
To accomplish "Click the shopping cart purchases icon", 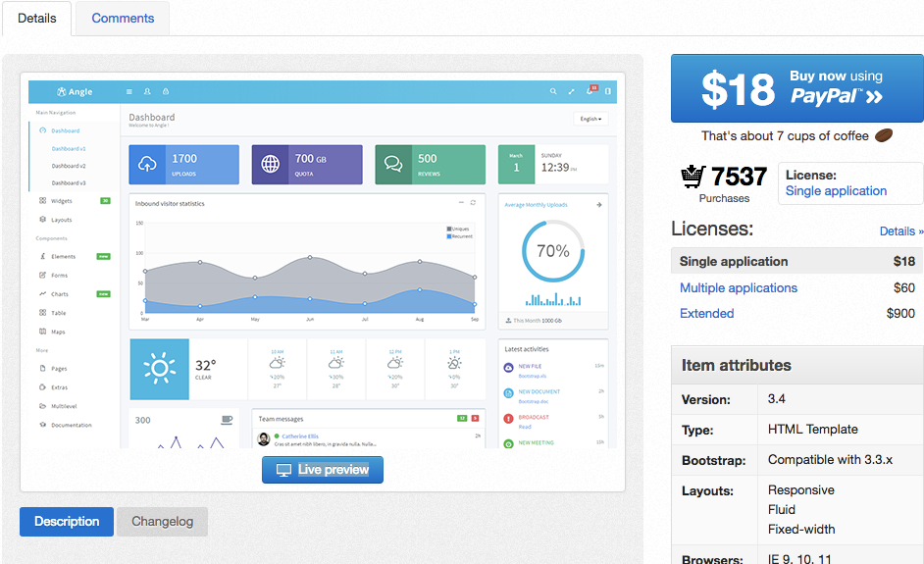I will click(x=693, y=177).
